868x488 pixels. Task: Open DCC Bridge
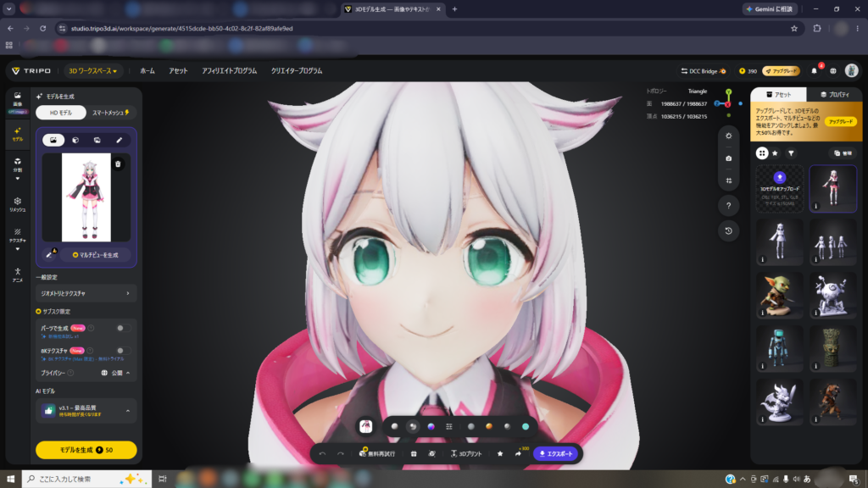[703, 71]
